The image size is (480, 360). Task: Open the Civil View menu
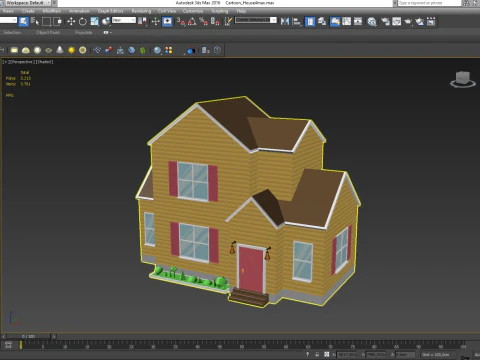167,11
